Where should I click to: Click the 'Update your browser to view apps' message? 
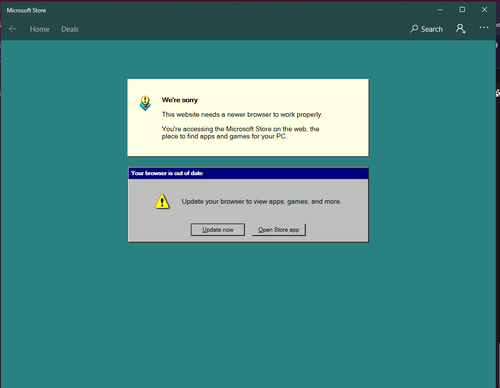[x=261, y=202]
